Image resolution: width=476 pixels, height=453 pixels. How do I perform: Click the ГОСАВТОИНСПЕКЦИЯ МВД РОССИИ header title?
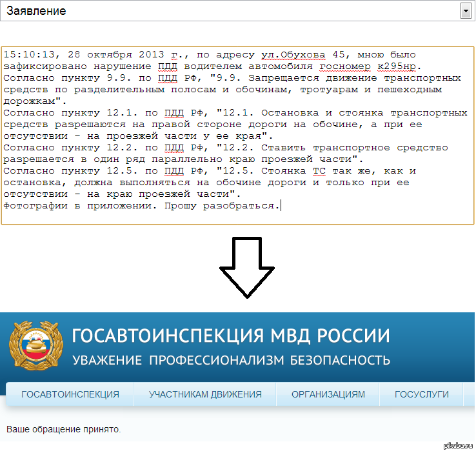pyautogui.click(x=231, y=336)
